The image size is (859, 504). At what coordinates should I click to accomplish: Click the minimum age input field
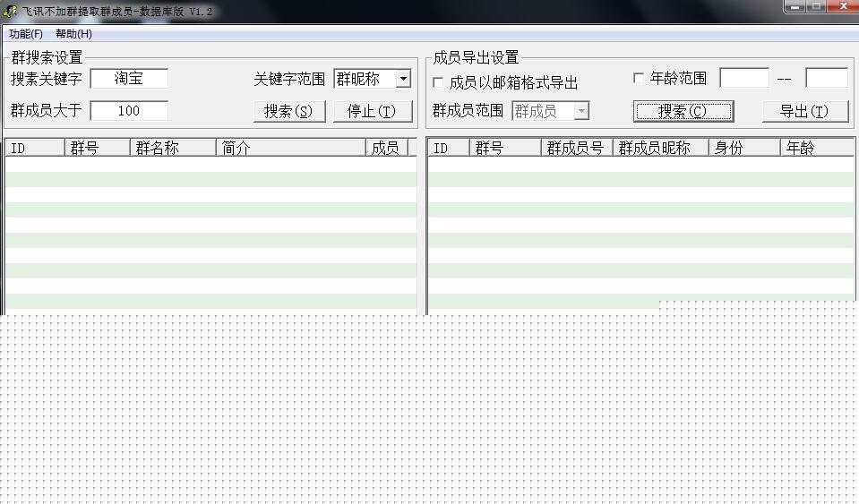(x=744, y=78)
